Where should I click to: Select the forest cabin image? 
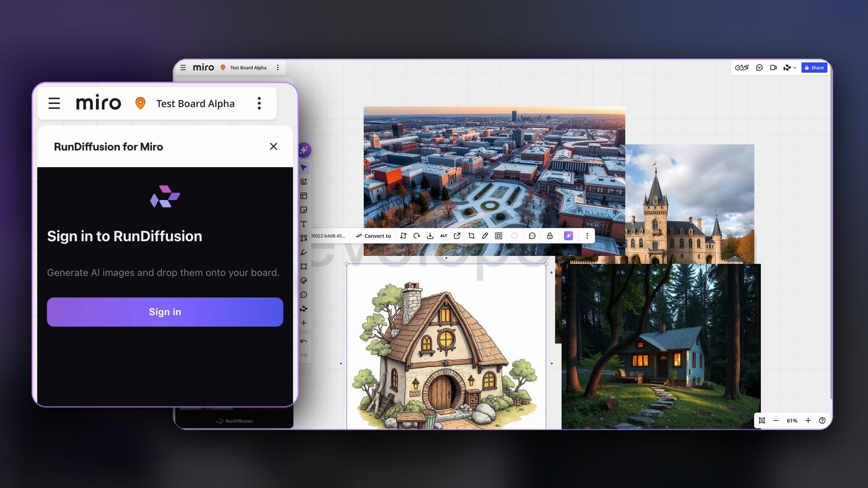(661, 346)
